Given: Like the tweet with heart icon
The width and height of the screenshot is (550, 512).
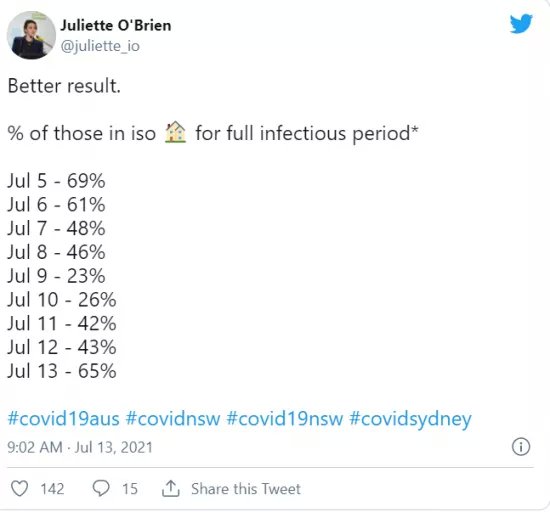Looking at the screenshot, I should click(x=20, y=489).
